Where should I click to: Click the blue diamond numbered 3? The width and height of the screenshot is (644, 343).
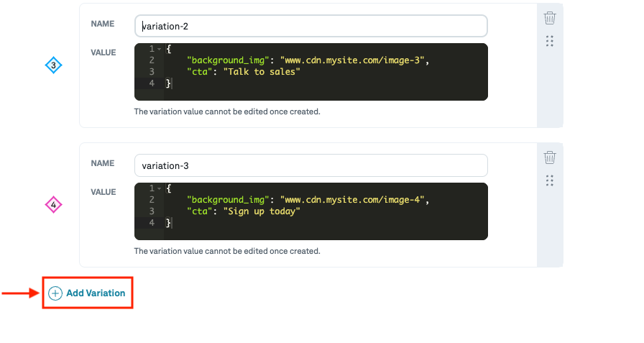(54, 66)
